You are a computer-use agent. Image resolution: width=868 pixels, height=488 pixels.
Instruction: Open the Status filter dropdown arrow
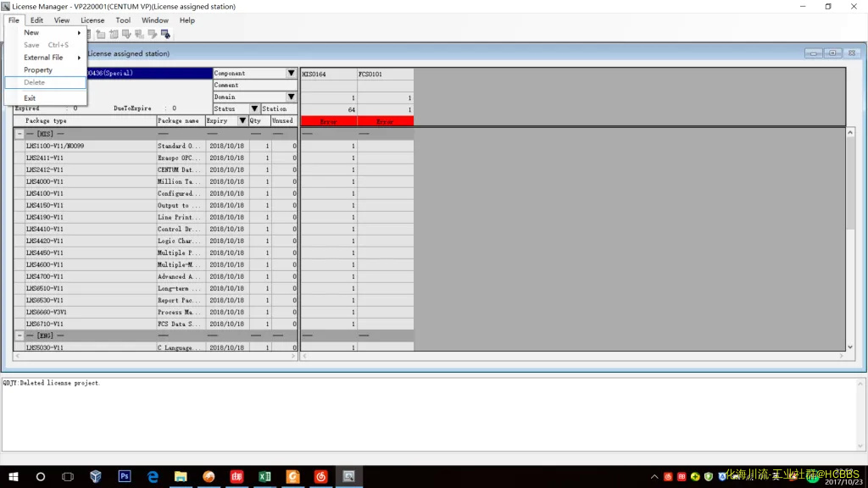coord(254,108)
